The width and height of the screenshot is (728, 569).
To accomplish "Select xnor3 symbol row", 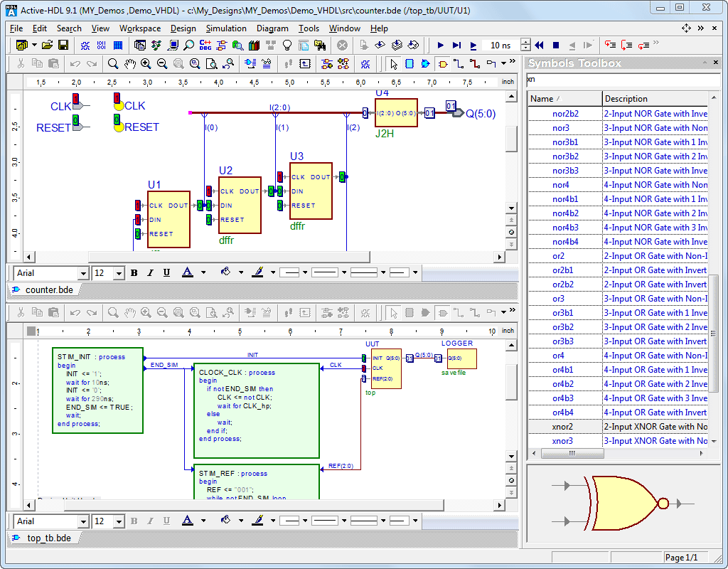I will pyautogui.click(x=618, y=441).
